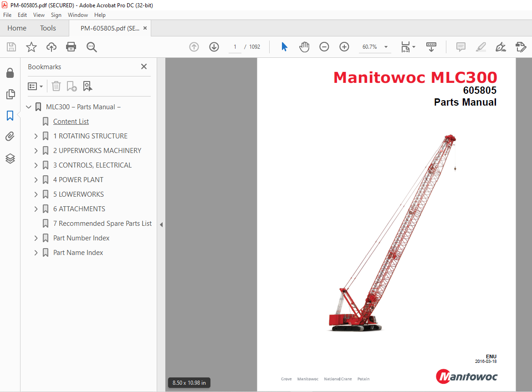Open the File menu

point(7,15)
